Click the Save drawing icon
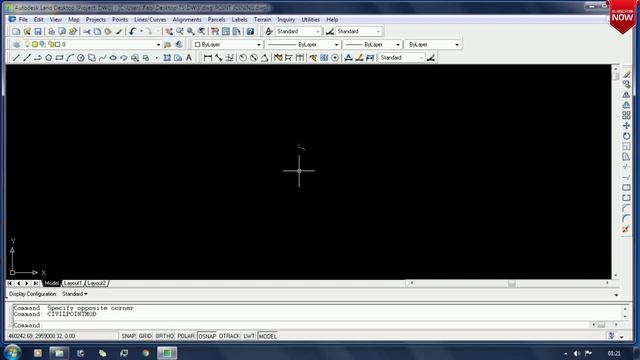The width and height of the screenshot is (640, 360). [38, 31]
